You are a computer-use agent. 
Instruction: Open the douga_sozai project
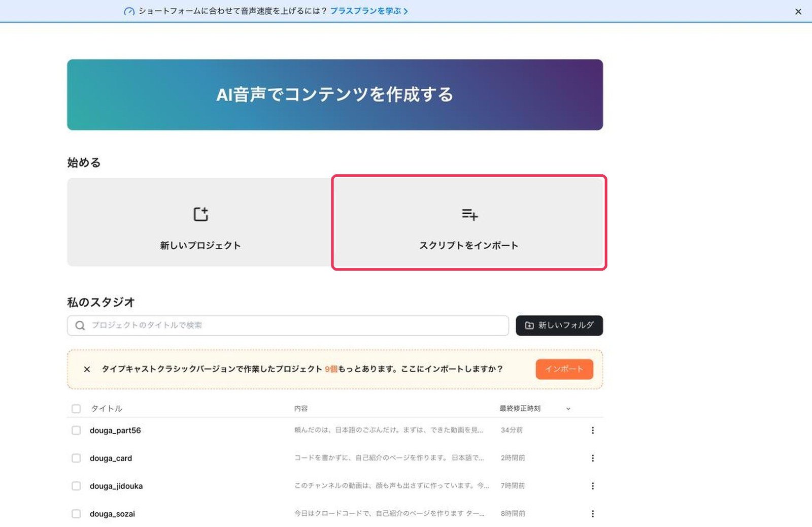(x=112, y=514)
